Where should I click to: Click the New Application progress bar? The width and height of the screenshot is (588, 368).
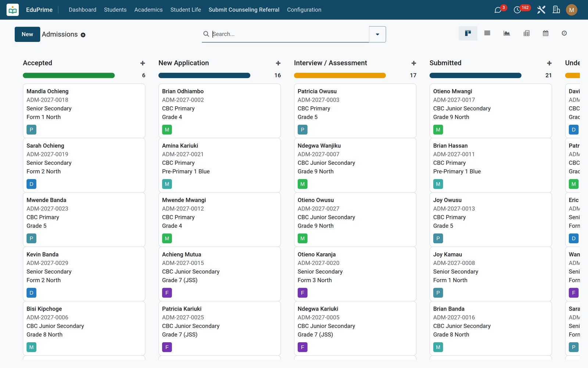[204, 75]
